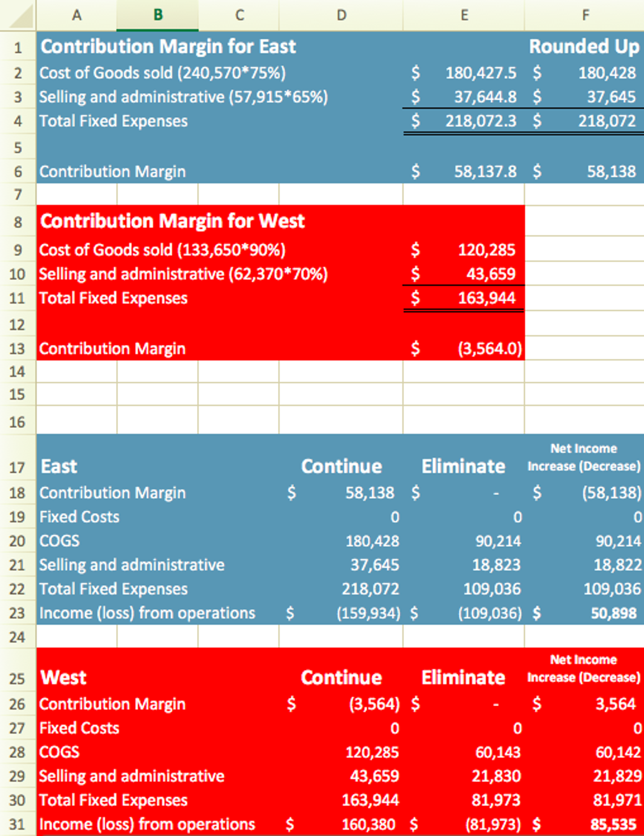This screenshot has height=836, width=644.
Task: Select row 1 header
Action: [18, 48]
